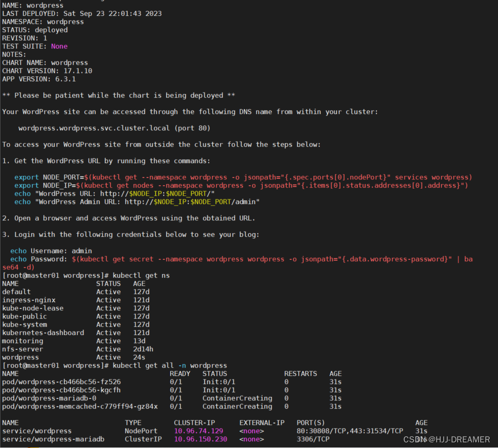Click cluster IP '10.96.150.230'

[x=201, y=439]
